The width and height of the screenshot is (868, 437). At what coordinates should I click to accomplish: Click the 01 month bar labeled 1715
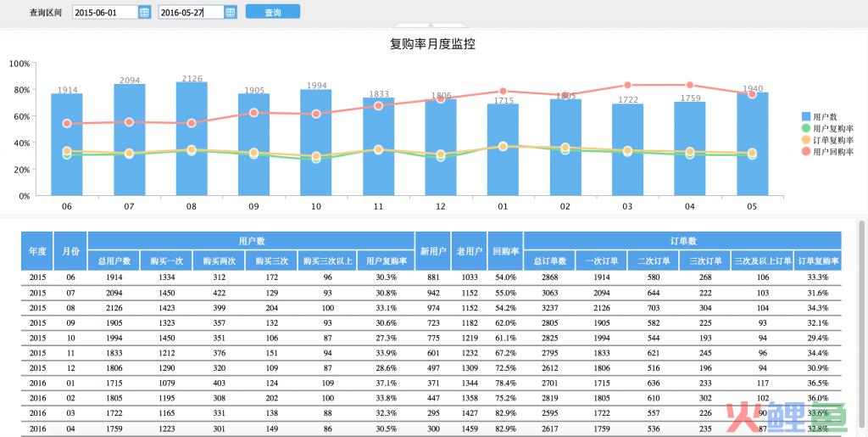(x=504, y=149)
